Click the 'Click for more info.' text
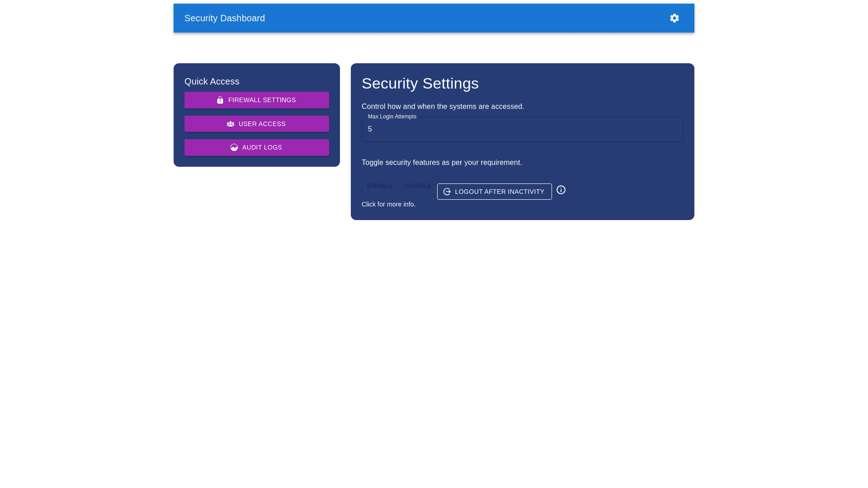 pyautogui.click(x=388, y=204)
